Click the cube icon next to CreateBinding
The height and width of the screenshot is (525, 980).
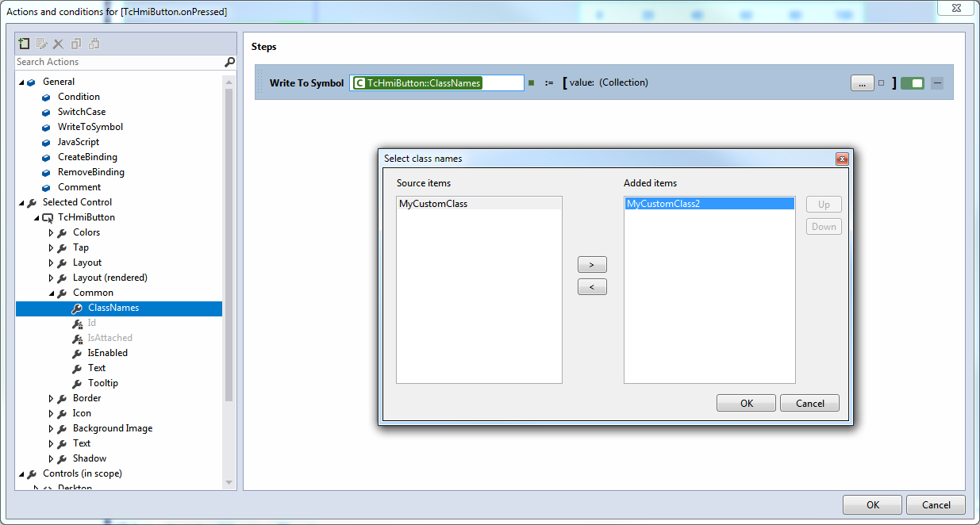[46, 157]
